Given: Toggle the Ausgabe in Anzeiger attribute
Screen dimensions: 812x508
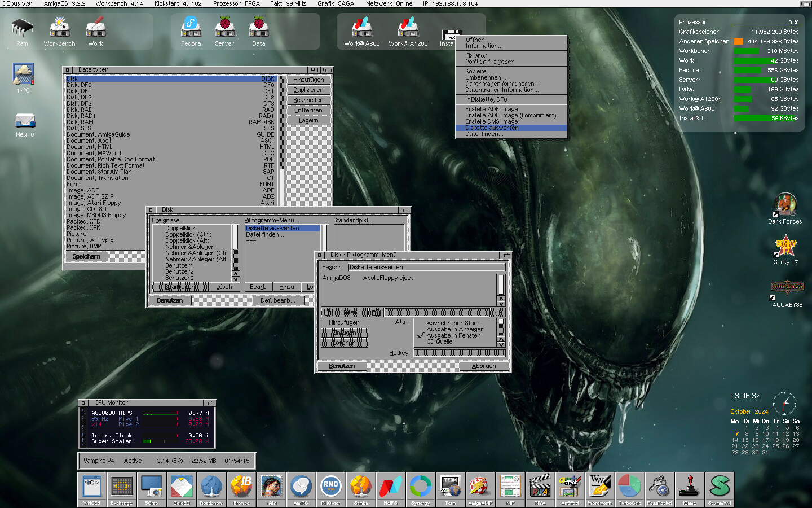Looking at the screenshot, I should (455, 329).
